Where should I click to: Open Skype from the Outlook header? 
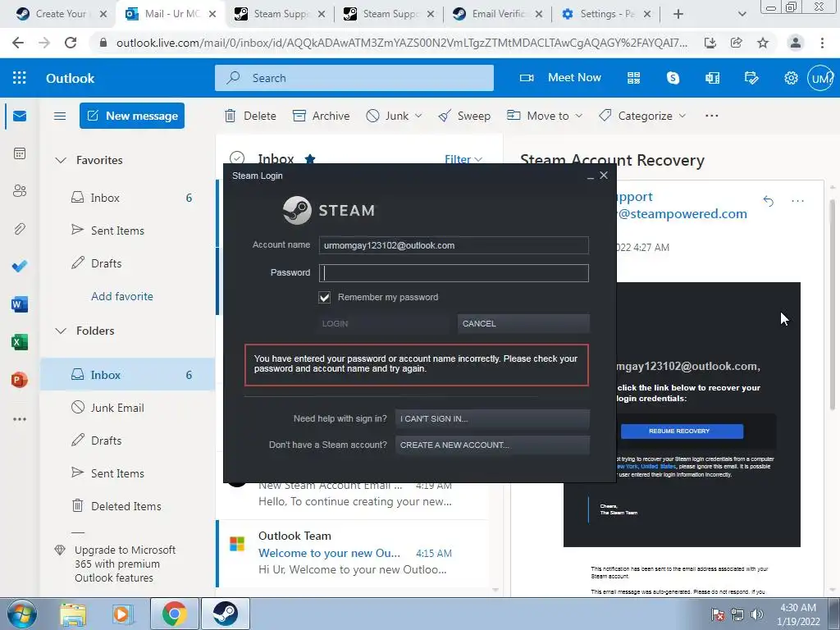coord(673,78)
